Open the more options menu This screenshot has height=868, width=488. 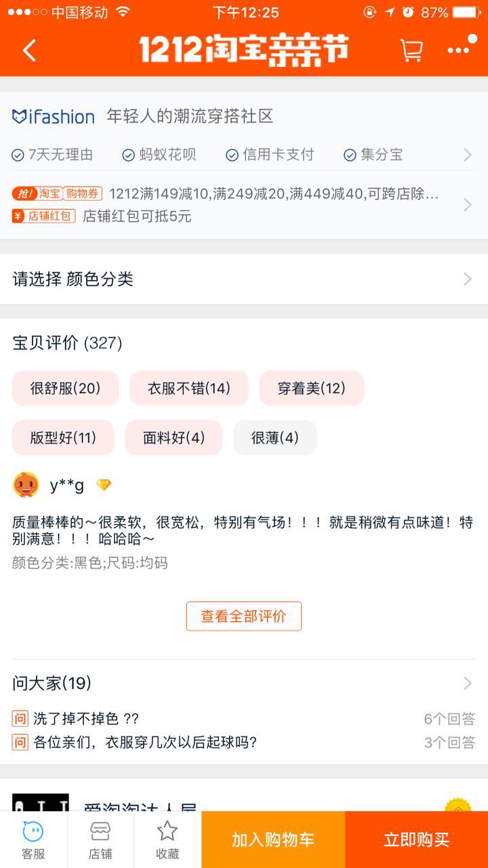(459, 50)
